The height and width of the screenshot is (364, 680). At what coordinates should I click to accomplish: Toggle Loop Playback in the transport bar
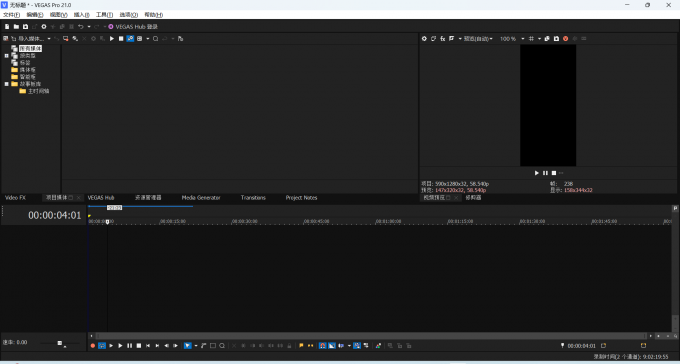[102, 346]
